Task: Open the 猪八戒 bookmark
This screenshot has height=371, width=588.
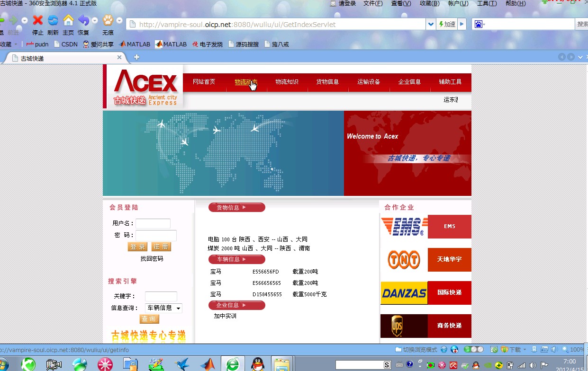Action: point(276,44)
